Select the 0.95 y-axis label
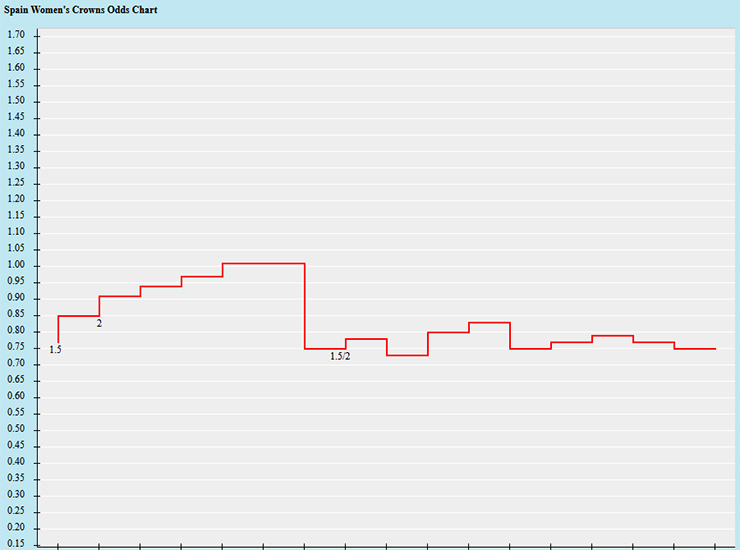 point(16,281)
